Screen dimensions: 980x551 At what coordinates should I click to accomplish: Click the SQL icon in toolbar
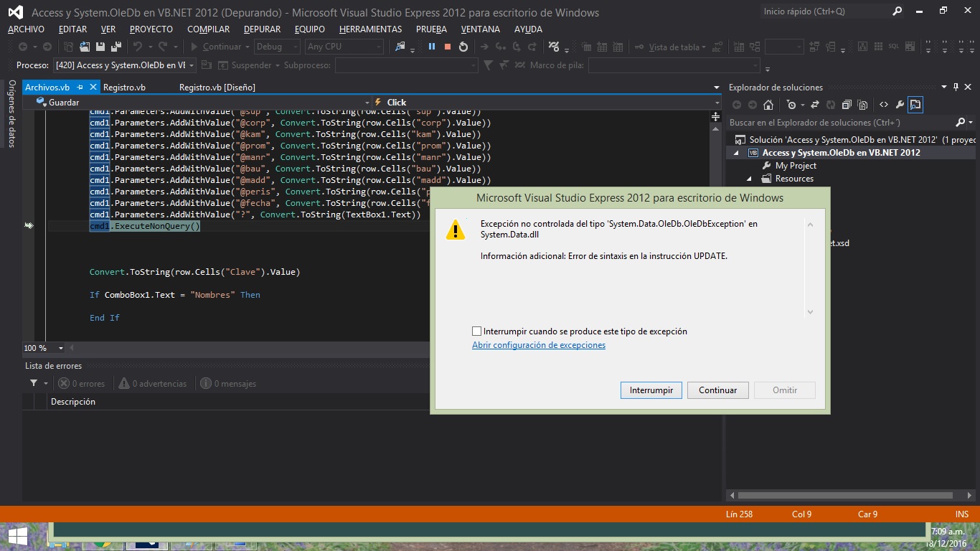(893, 47)
